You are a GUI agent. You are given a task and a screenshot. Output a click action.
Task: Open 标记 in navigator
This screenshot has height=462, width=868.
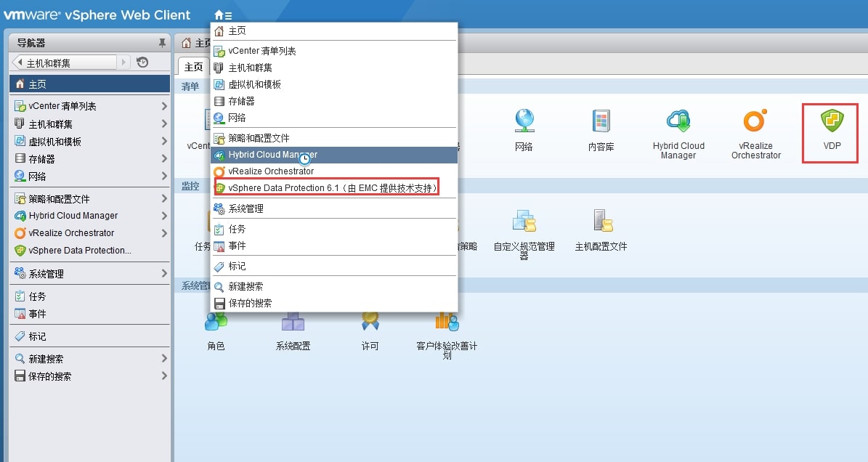pos(89,336)
